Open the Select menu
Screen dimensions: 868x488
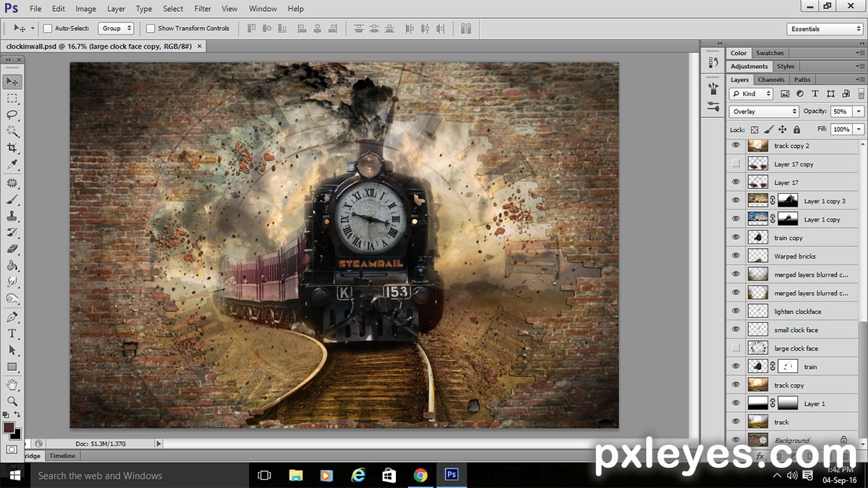[173, 8]
